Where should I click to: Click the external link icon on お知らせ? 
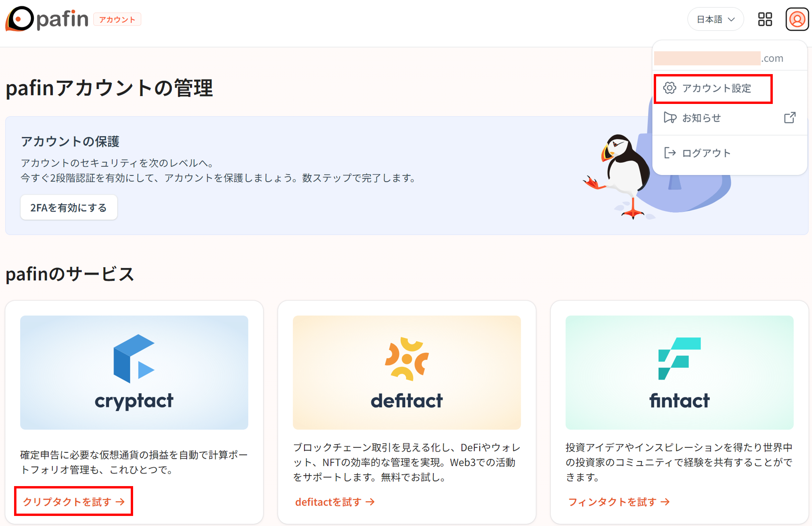pyautogui.click(x=790, y=118)
